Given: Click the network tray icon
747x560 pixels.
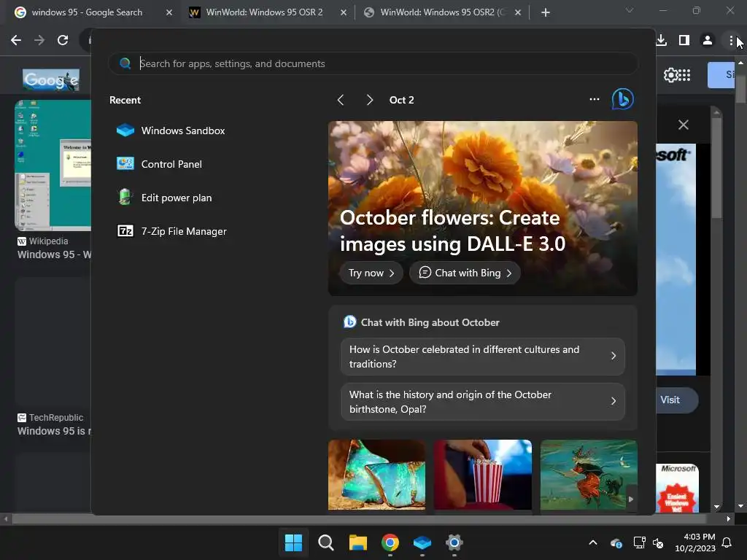Looking at the screenshot, I should [639, 542].
